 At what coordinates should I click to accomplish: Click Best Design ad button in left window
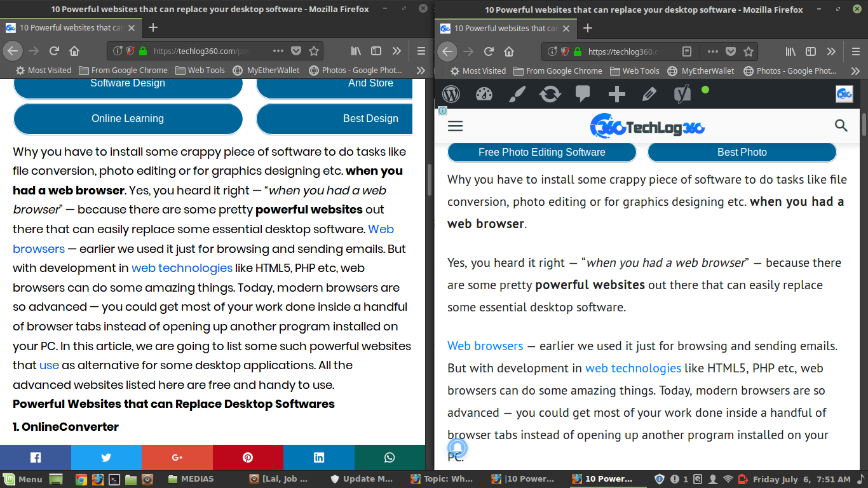click(335, 119)
